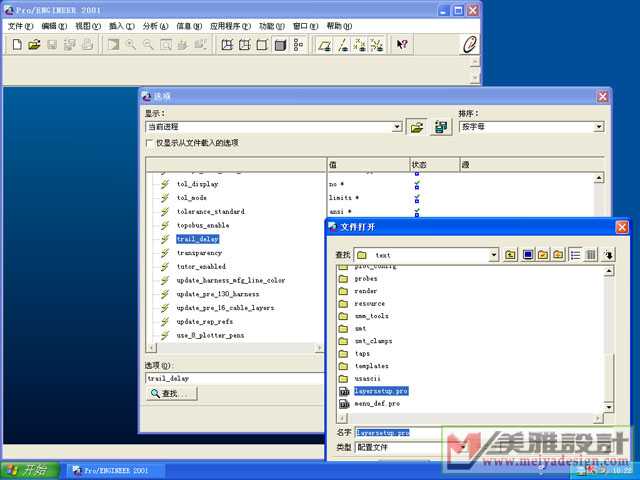Click the 查找 find button
640x480 pixels.
pos(171,393)
